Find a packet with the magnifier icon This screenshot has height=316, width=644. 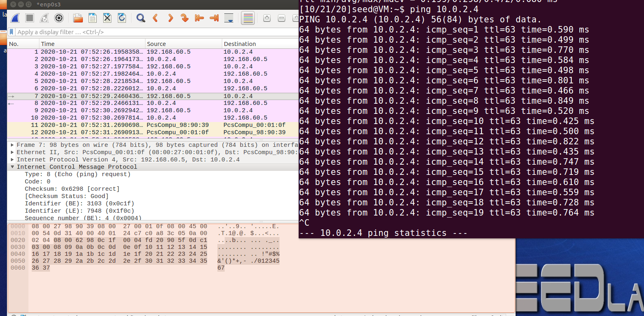tap(141, 18)
